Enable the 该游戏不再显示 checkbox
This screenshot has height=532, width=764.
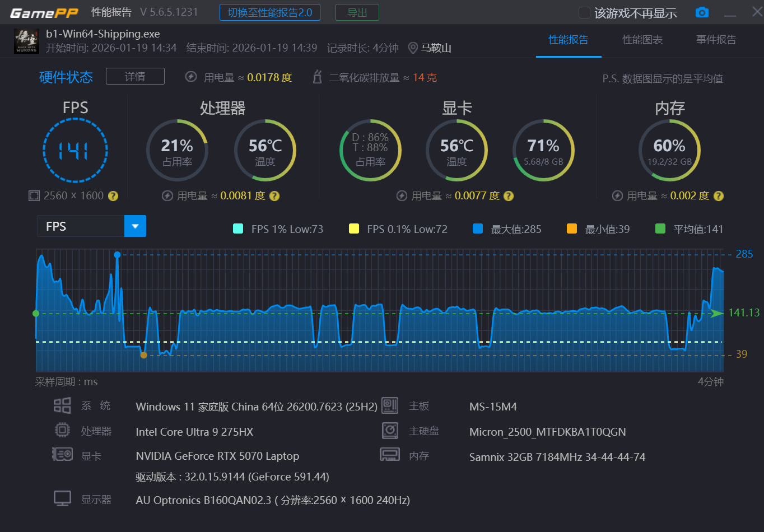pyautogui.click(x=584, y=13)
